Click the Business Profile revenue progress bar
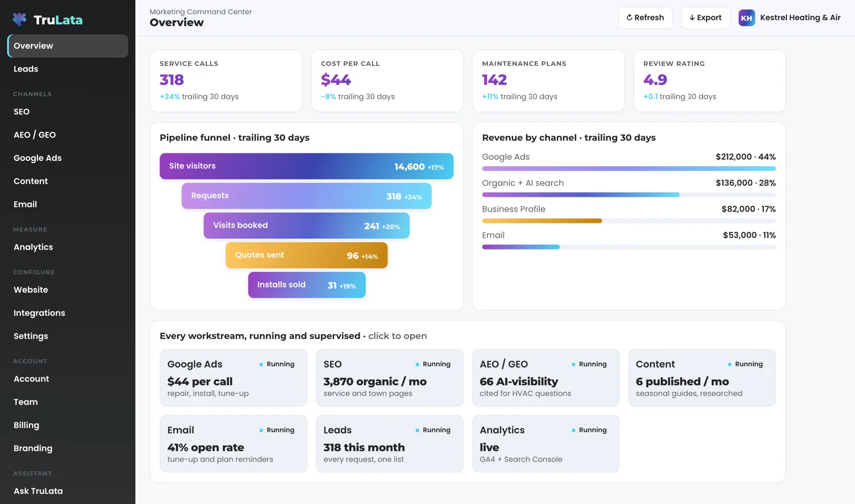Image resolution: width=855 pixels, height=504 pixels. [x=629, y=221]
